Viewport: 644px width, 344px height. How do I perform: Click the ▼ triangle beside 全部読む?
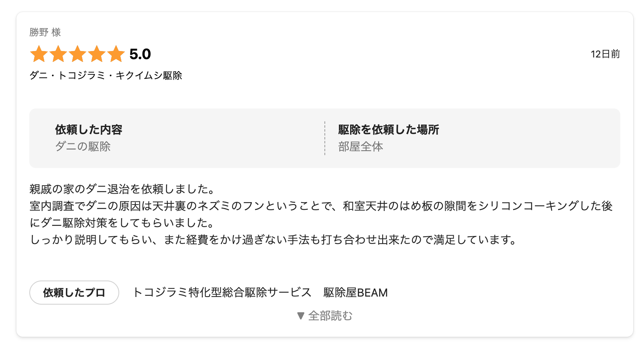(x=301, y=316)
